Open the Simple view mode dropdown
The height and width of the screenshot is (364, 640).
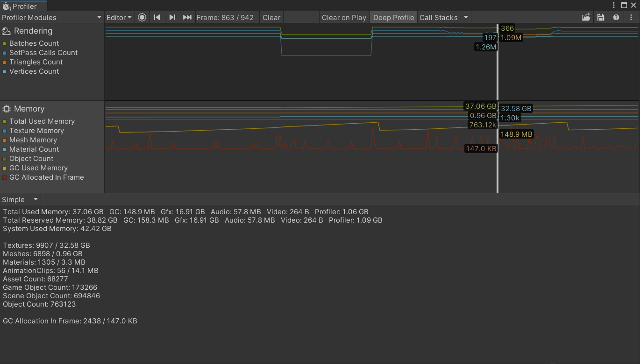click(19, 199)
